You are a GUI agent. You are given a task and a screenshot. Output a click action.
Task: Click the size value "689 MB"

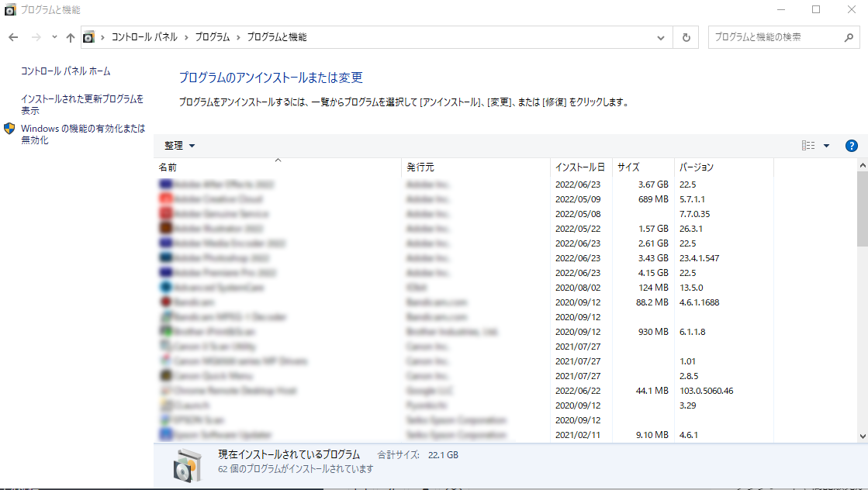[x=653, y=199]
